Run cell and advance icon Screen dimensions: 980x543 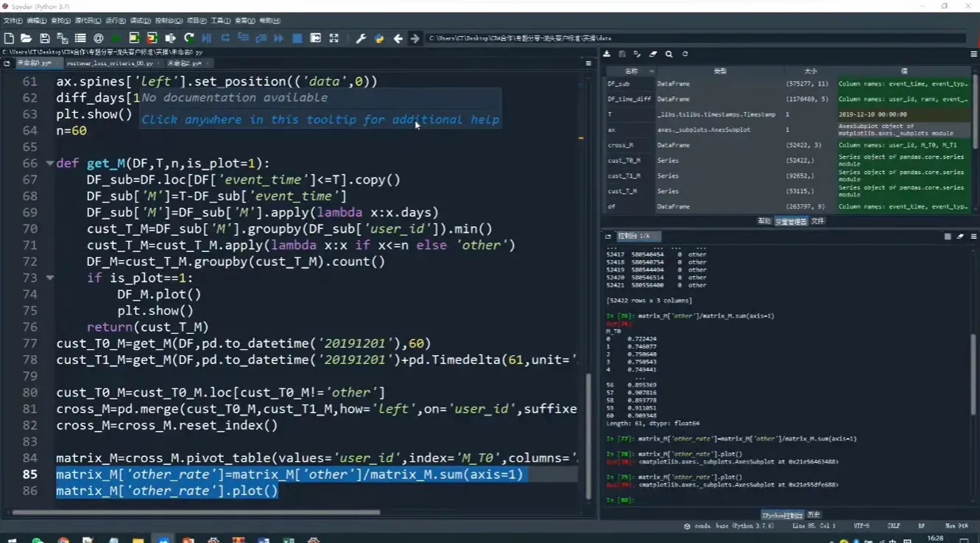point(152,38)
